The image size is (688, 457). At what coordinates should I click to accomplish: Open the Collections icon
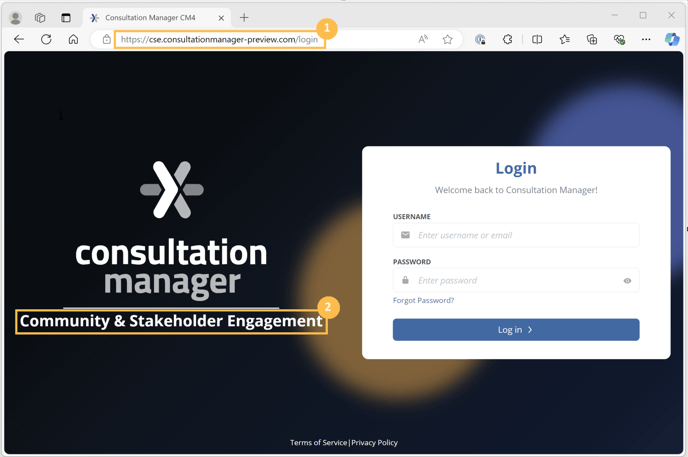592,39
